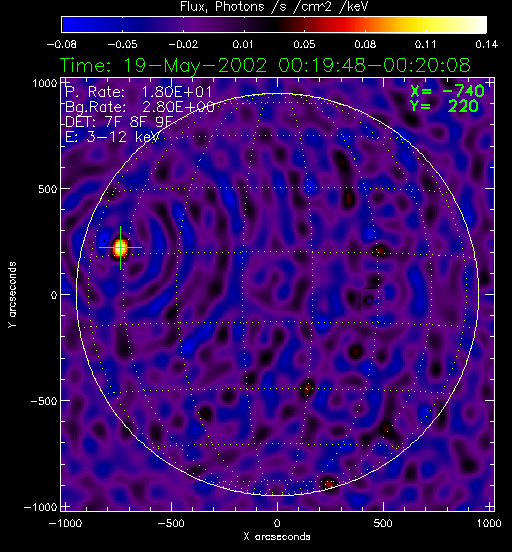
Task: Click the P. Rate 1.80E+01 label
Action: 138,92
